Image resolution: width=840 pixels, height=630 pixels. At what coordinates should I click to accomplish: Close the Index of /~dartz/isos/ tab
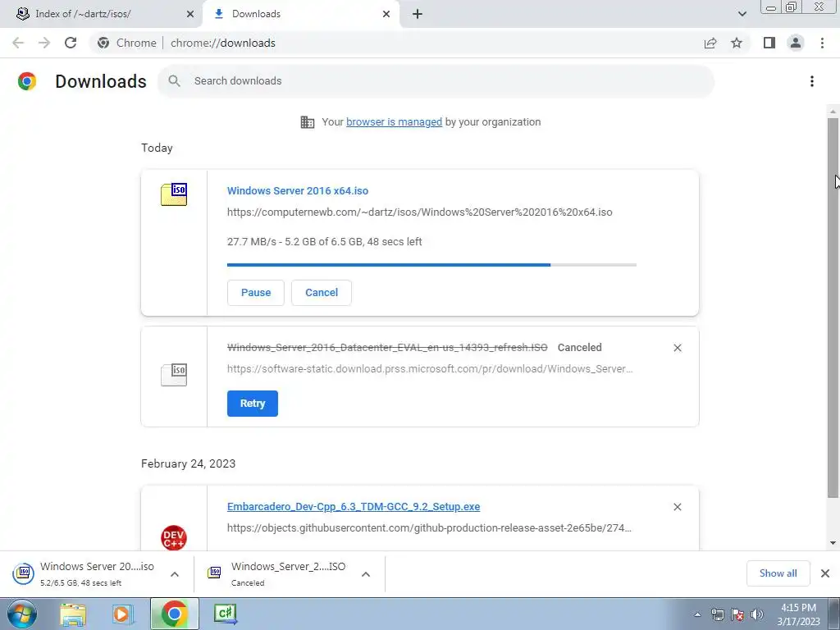point(190,14)
